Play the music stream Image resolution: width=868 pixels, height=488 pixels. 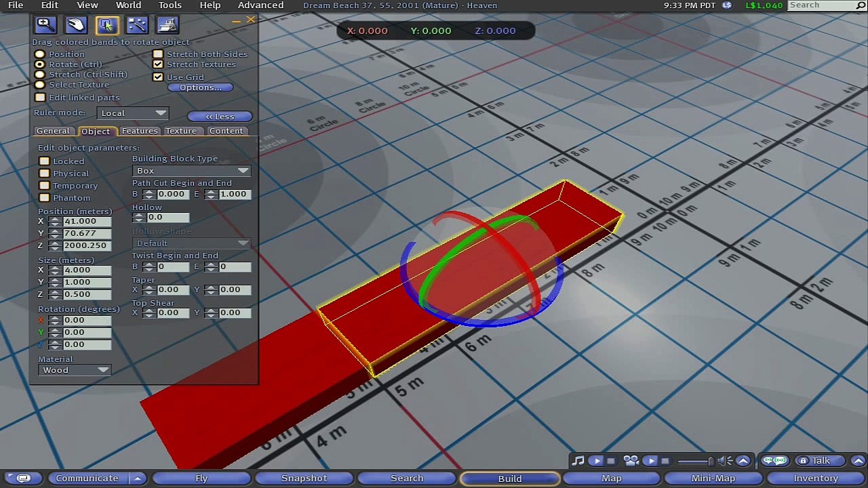596,461
